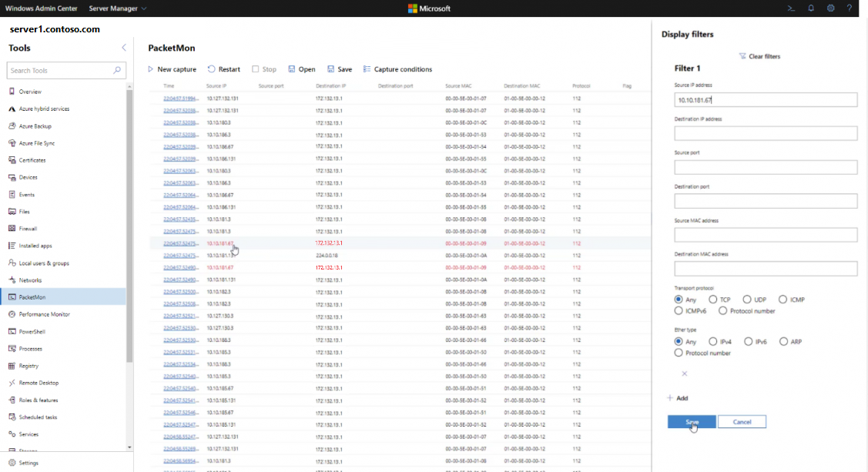Viewport: 868px width, 472px height.
Task: Click the tools list scroll-down arrow
Action: (129, 447)
